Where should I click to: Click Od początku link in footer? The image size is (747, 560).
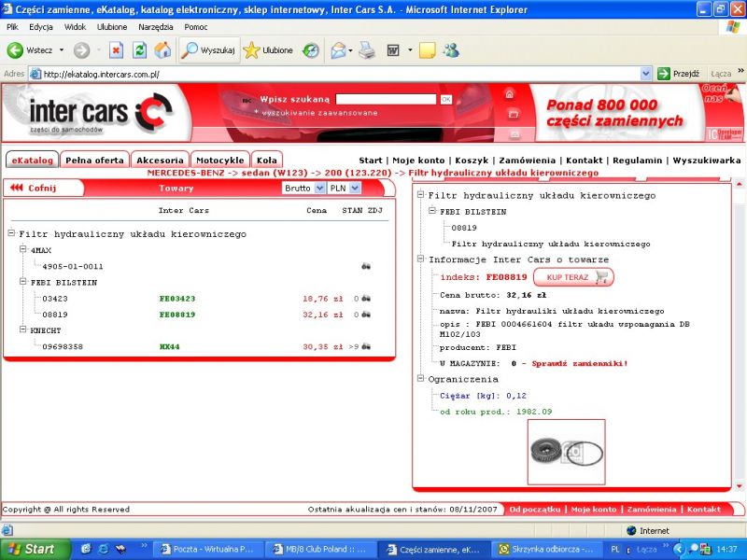534,510
